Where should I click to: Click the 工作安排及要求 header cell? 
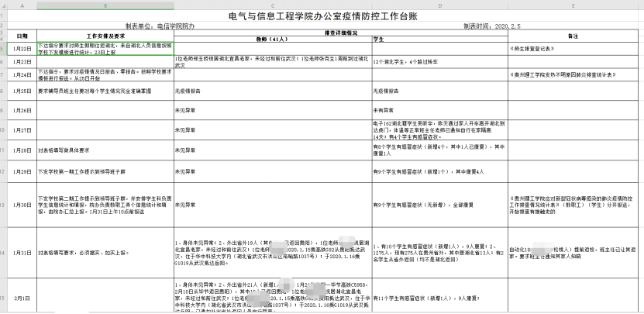pyautogui.click(x=105, y=36)
